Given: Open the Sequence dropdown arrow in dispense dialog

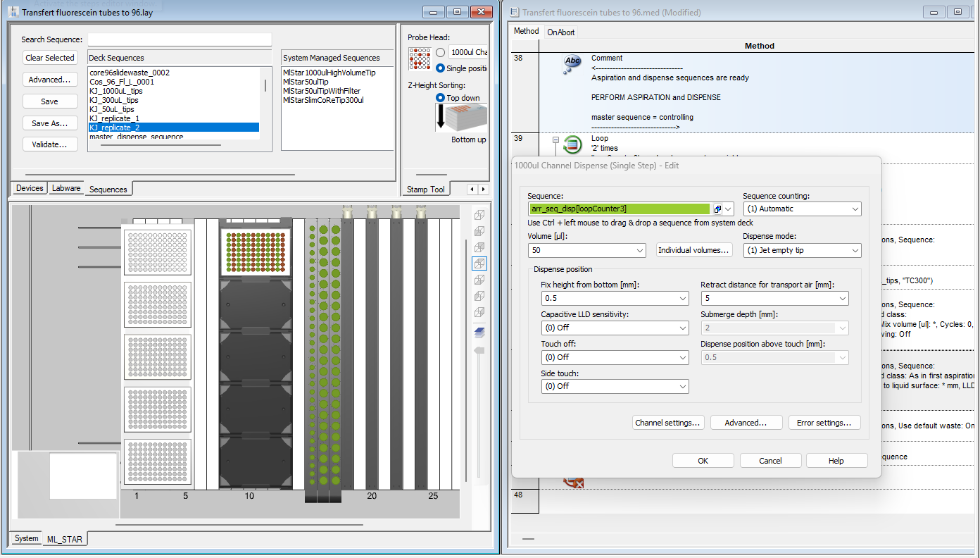Looking at the screenshot, I should click(x=729, y=209).
